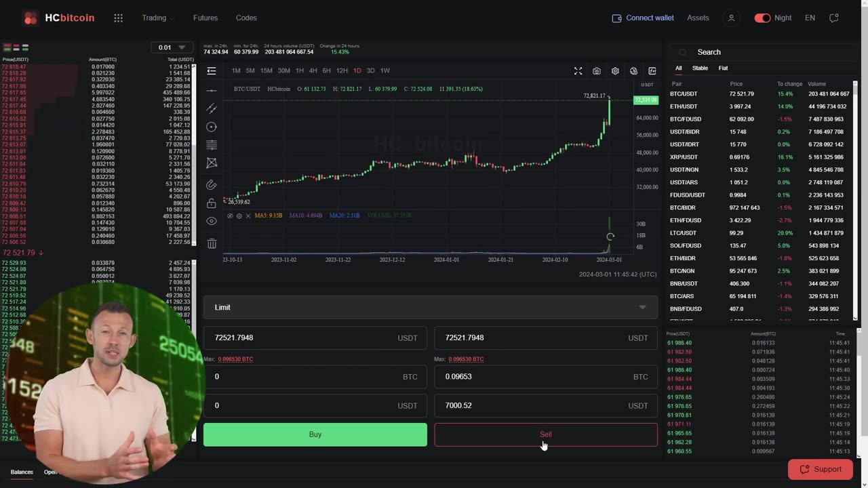Hide the MA indicator eye toggle
Screen dimensions: 868x488
click(230, 216)
